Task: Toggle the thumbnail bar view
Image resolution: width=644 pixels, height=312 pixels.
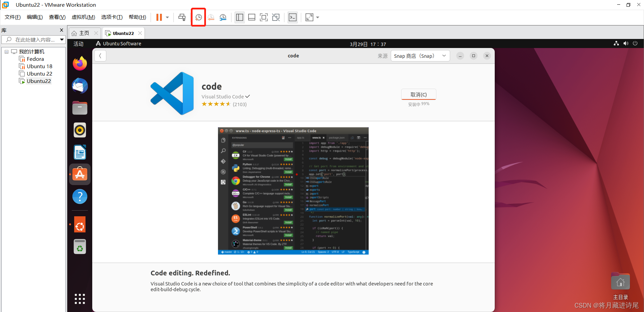Action: 252,17
